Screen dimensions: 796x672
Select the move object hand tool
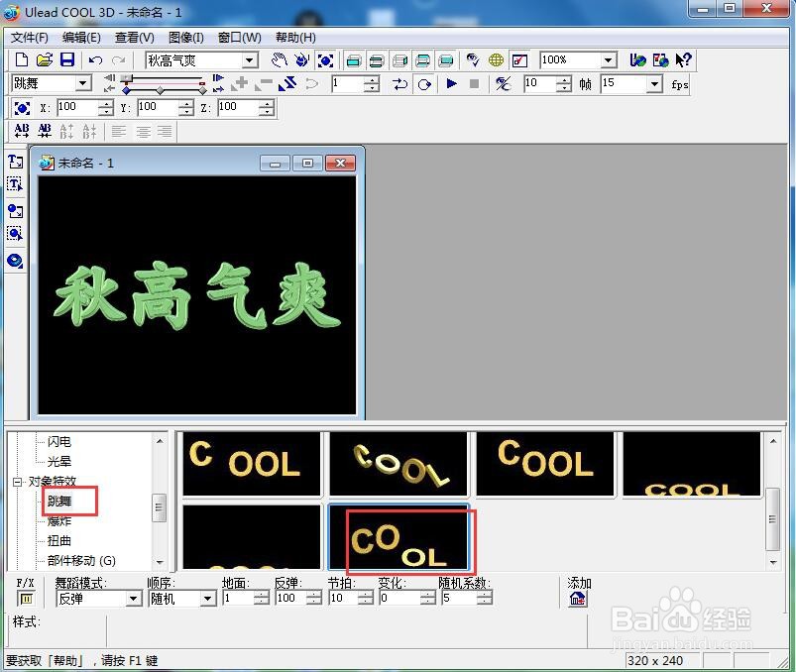tap(280, 59)
